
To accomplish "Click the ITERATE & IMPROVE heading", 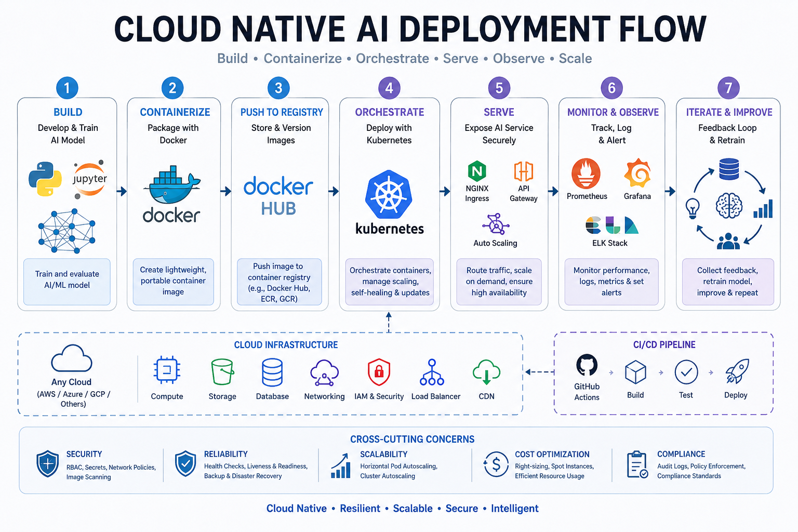I will coord(729,112).
